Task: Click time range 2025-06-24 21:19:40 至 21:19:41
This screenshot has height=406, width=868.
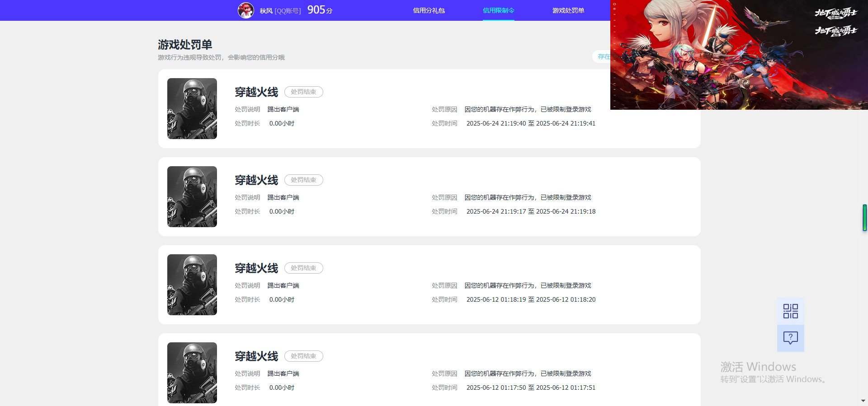Action: (531, 123)
